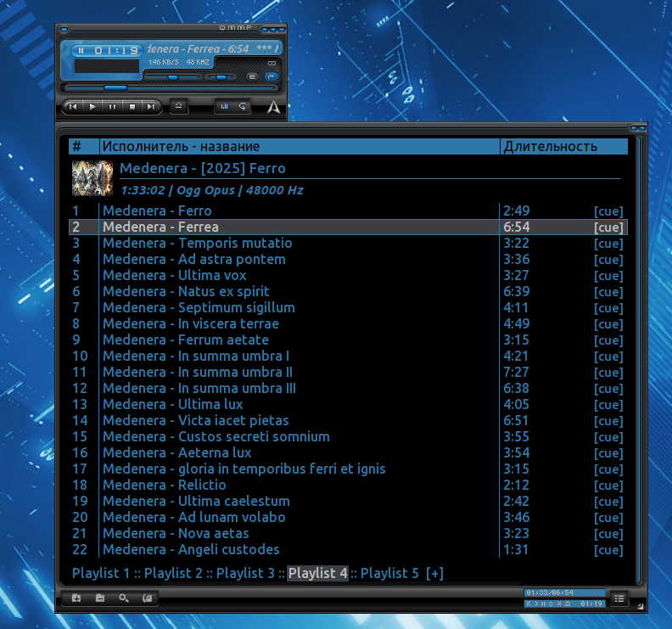Click the seek bar position handle

coord(115,87)
